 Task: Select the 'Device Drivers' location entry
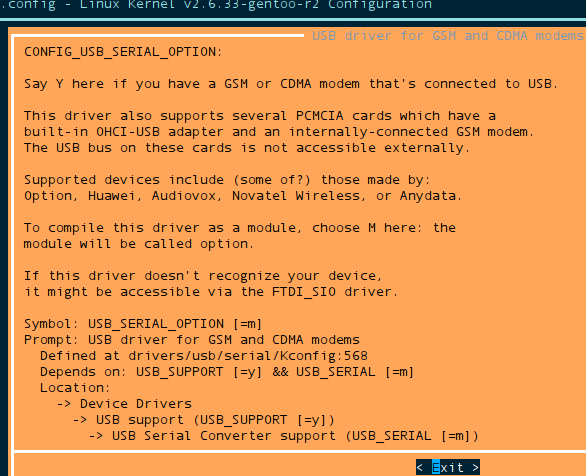click(x=136, y=404)
